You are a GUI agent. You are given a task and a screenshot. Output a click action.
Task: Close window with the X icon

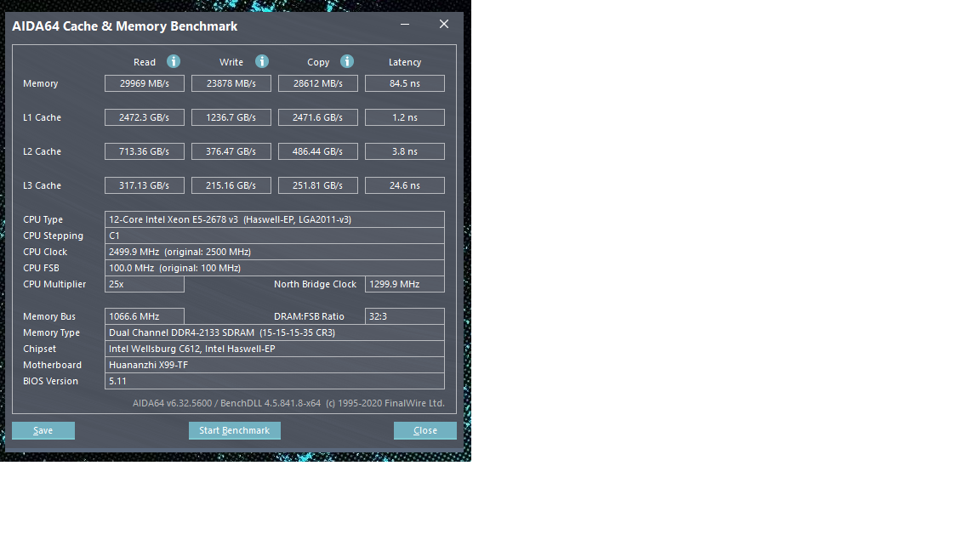click(444, 24)
